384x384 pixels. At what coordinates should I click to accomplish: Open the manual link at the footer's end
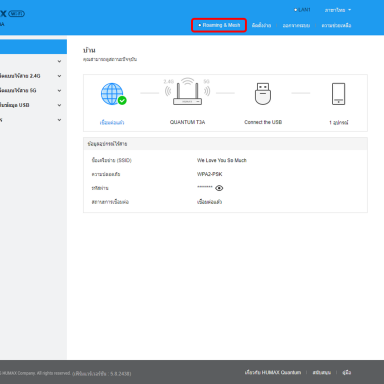[x=346, y=372]
